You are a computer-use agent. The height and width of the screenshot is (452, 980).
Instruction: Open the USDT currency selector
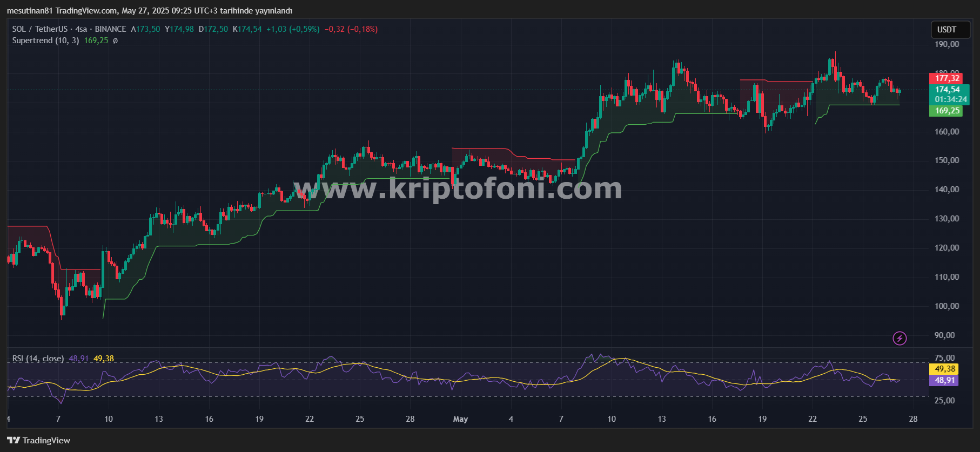point(950,30)
